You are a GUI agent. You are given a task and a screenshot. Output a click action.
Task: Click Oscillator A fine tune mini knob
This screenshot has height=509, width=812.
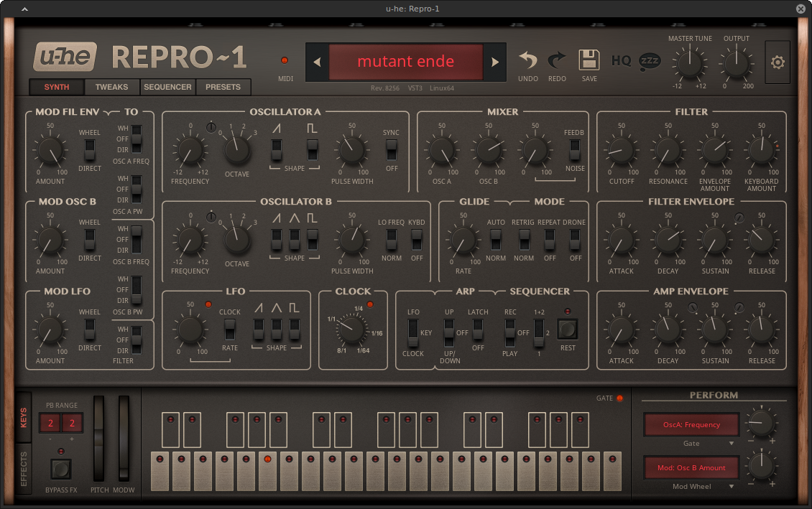(x=211, y=127)
